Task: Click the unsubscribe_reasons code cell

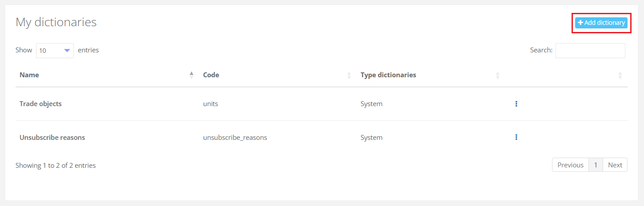Action: (x=235, y=138)
